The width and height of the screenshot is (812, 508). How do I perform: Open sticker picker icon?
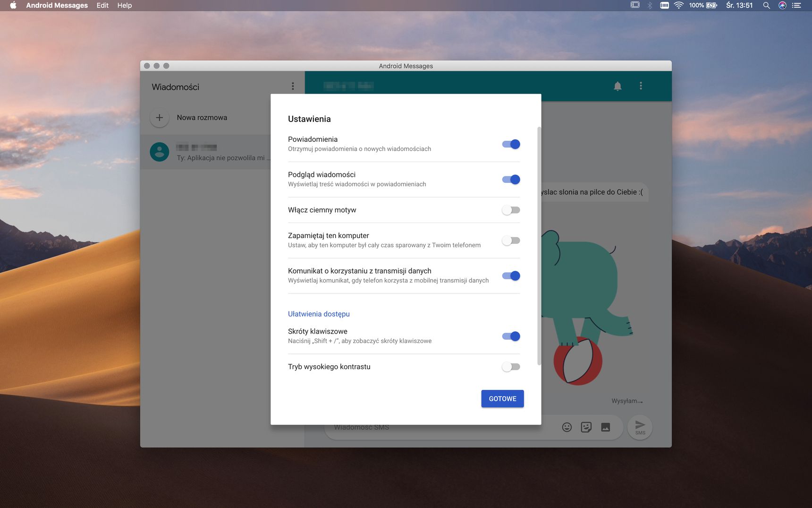(x=586, y=427)
